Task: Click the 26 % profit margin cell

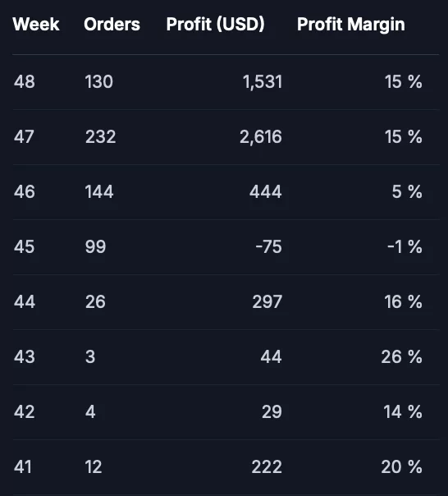Action: tap(401, 357)
